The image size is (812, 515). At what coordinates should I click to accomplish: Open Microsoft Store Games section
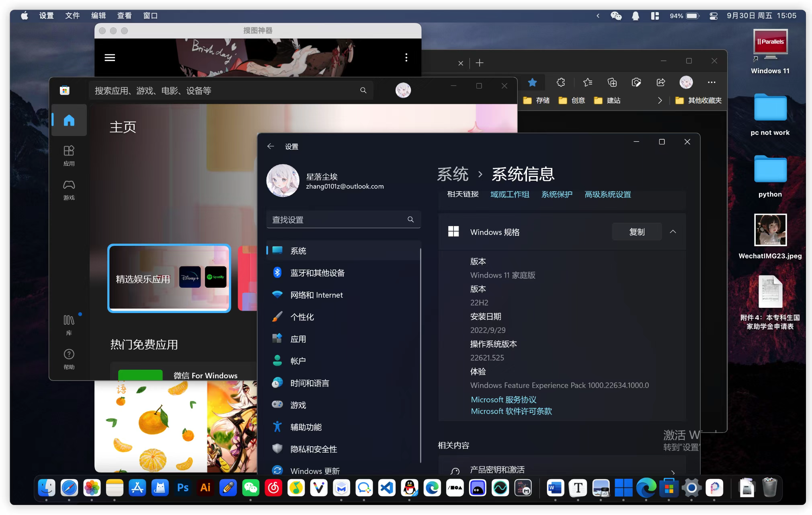click(x=69, y=189)
